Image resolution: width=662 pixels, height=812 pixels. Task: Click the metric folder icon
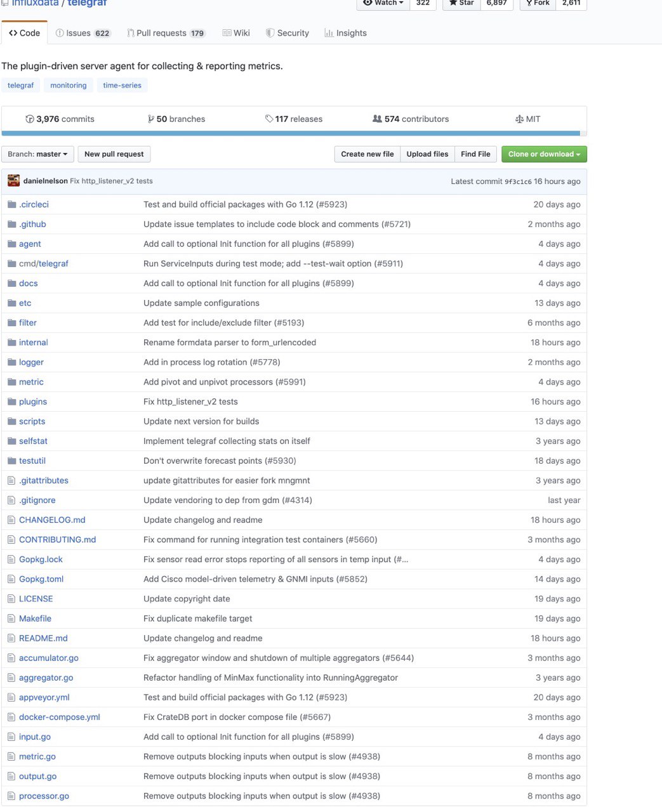pyautogui.click(x=12, y=381)
